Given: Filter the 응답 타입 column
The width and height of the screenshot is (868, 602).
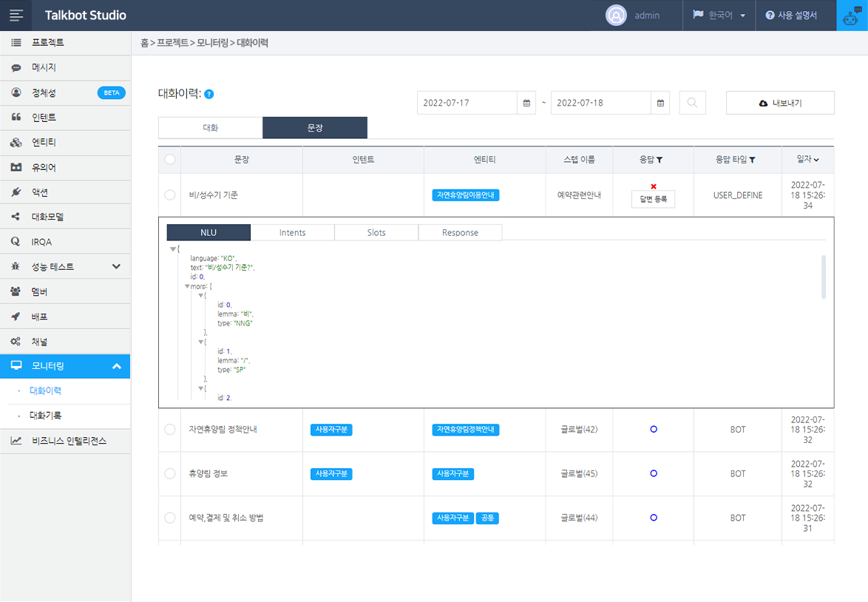Looking at the screenshot, I should tap(752, 160).
